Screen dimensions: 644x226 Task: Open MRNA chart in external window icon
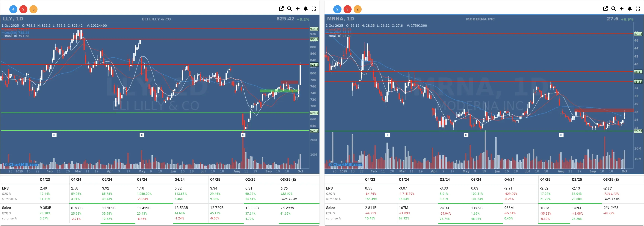click(x=605, y=9)
